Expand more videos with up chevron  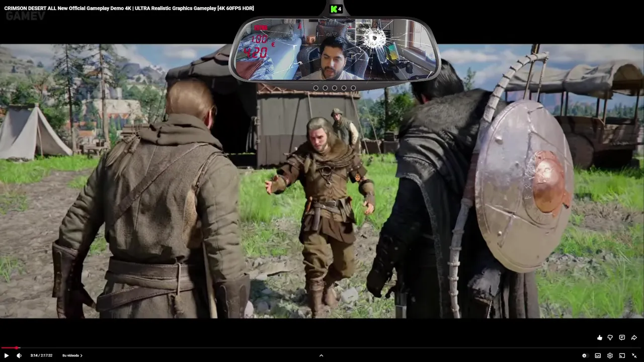click(321, 355)
